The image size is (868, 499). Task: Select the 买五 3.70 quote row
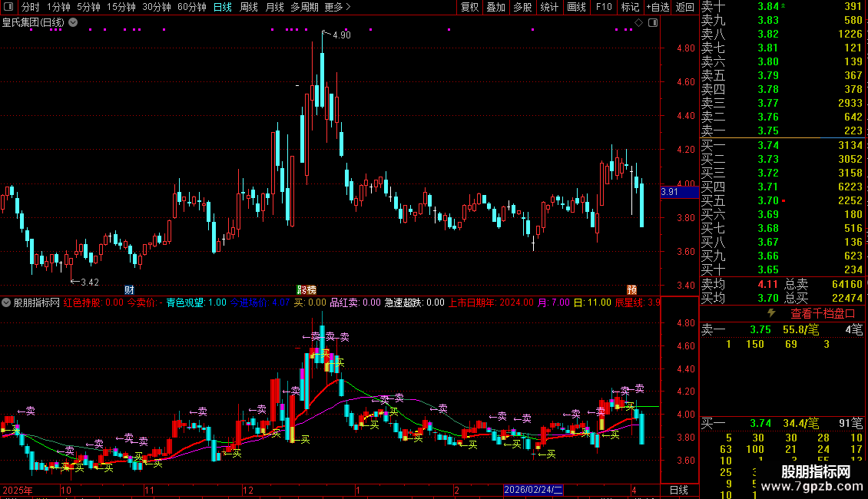tap(782, 200)
